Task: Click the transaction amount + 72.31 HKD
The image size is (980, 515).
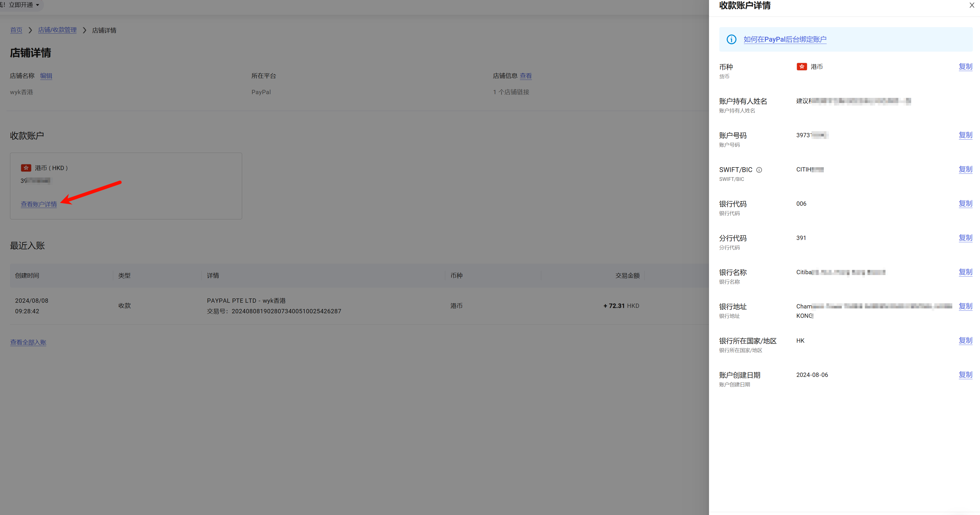Action: pos(621,306)
